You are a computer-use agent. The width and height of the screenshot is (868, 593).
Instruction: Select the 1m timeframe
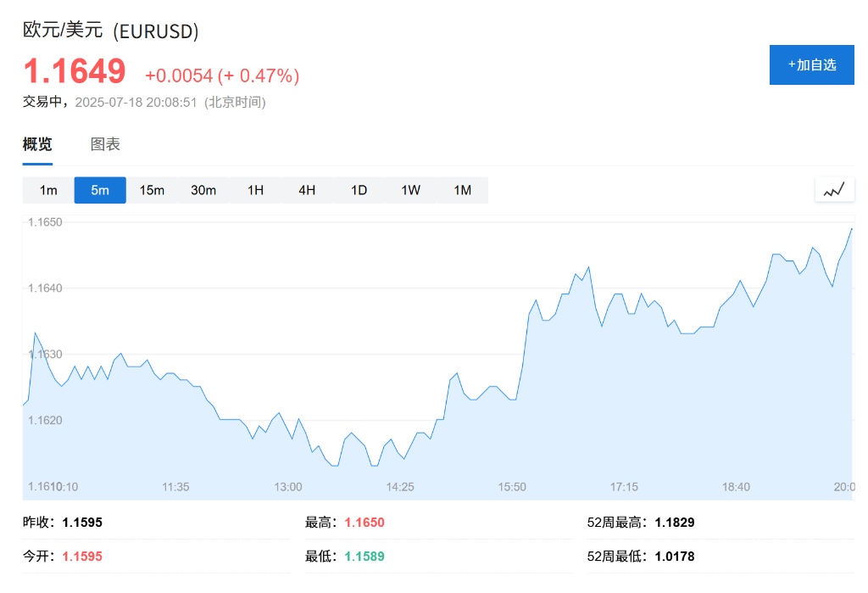coord(47,190)
